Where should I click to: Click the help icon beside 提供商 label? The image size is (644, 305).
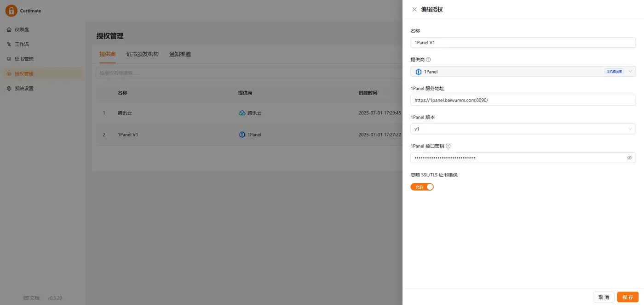(428, 60)
